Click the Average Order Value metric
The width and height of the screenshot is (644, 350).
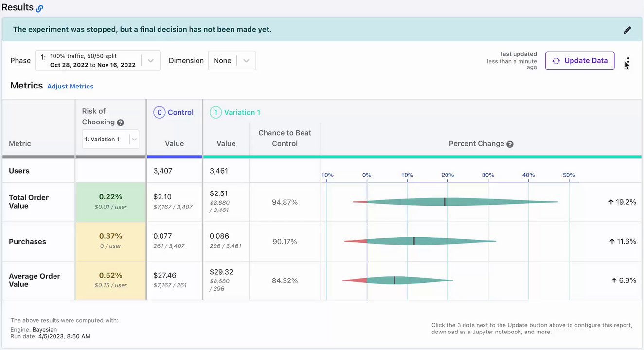(35, 280)
